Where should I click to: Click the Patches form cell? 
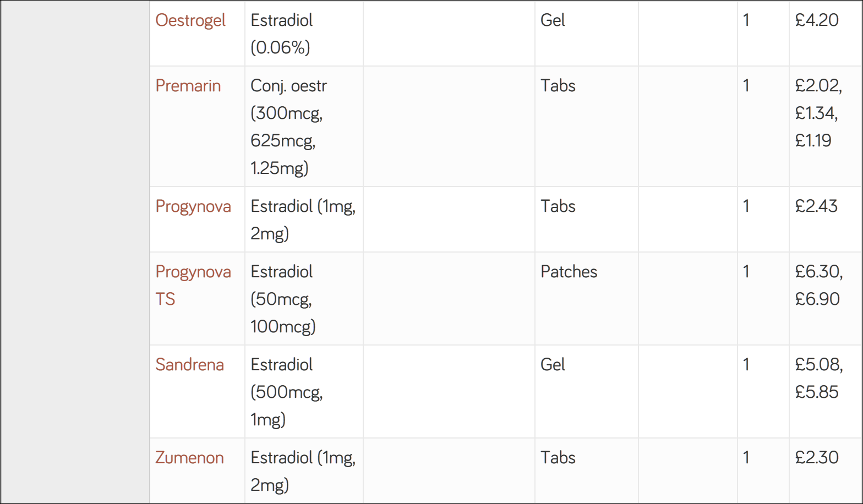point(587,299)
